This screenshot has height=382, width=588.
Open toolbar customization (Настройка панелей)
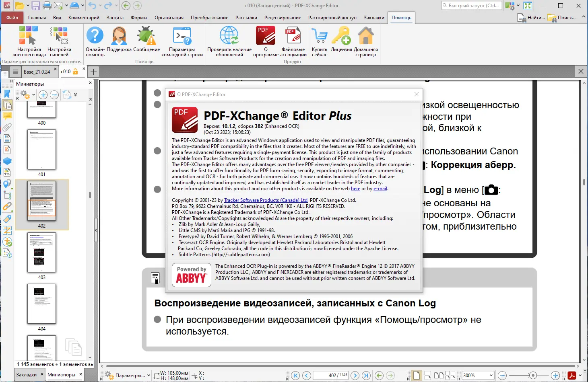coord(59,41)
